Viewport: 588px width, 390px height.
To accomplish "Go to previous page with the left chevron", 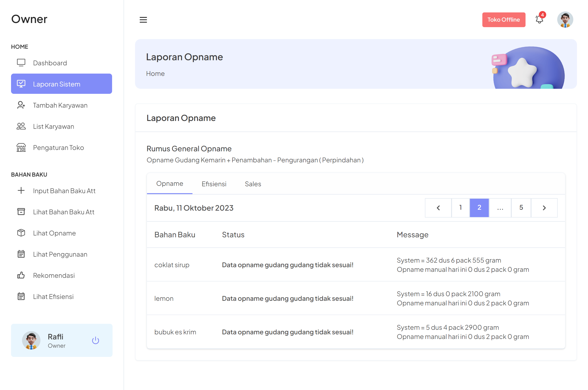I will 438,208.
